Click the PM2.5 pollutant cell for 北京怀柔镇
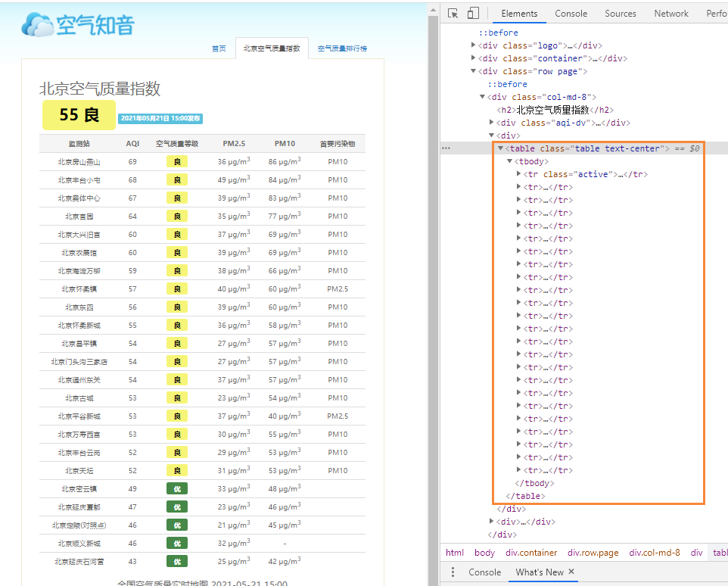728x586 pixels. (338, 288)
